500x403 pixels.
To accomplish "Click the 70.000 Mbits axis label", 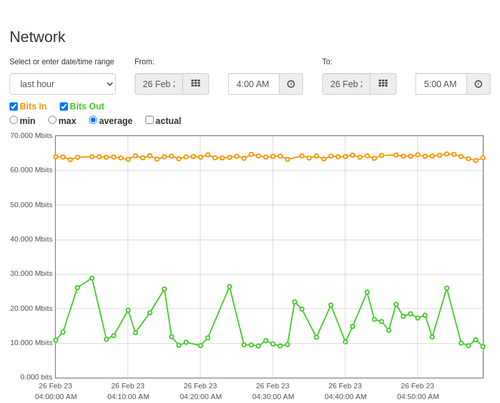I will tap(31, 136).
